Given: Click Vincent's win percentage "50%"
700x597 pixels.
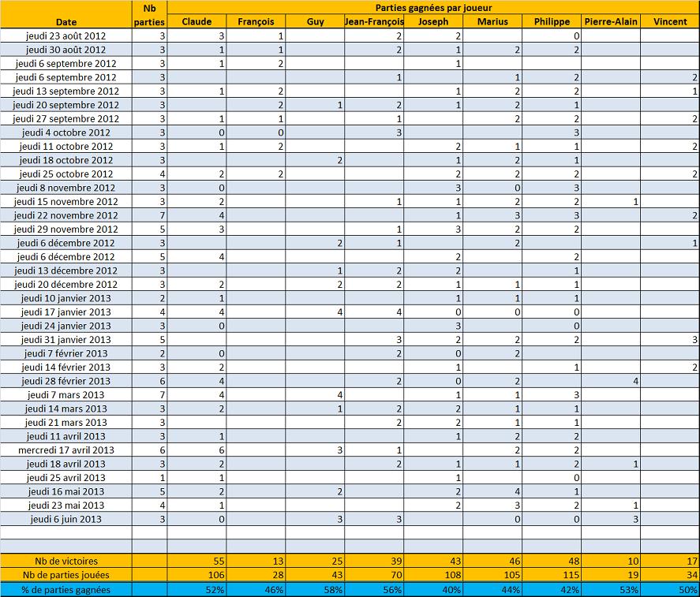Looking at the screenshot, I should [x=670, y=590].
